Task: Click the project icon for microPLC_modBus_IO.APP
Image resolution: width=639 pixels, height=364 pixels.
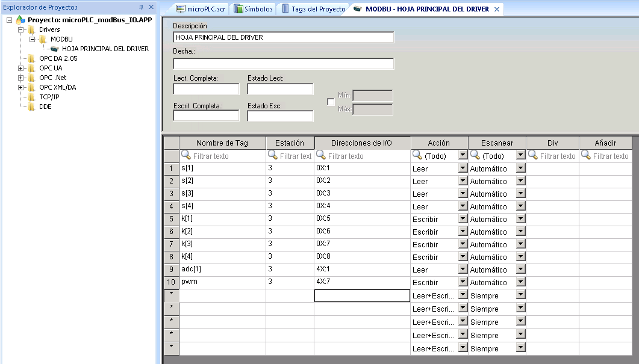Action: pos(20,19)
